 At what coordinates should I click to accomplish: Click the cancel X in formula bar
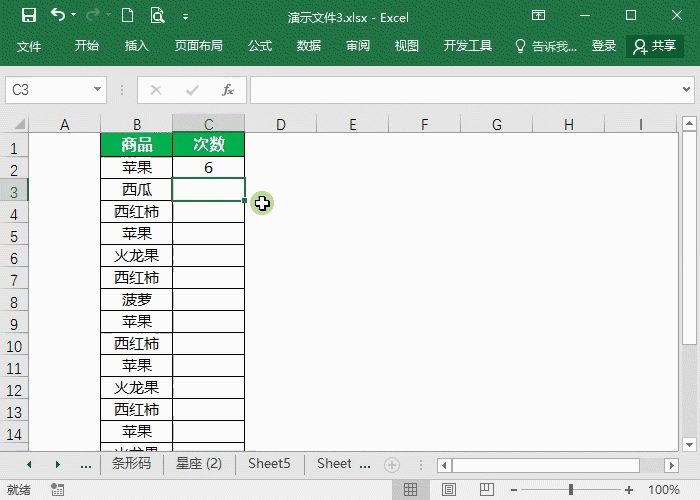click(x=156, y=90)
